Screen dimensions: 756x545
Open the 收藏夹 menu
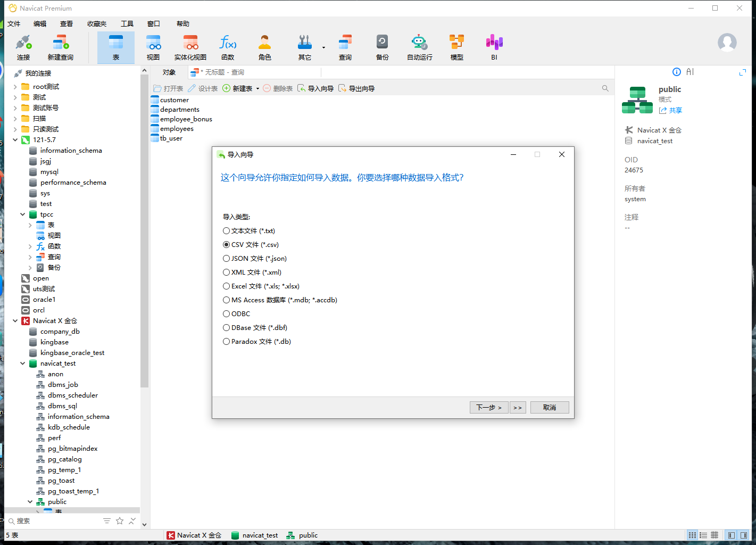pyautogui.click(x=97, y=24)
